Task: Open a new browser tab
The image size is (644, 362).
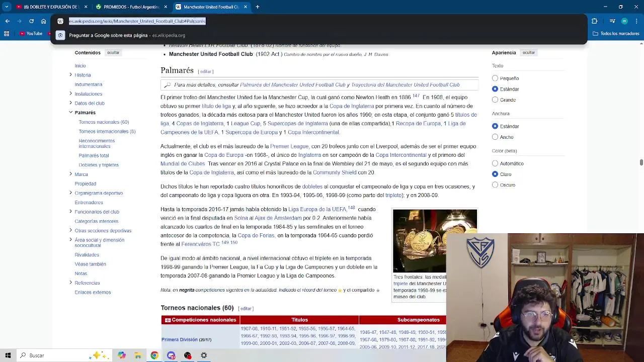Action: (257, 7)
